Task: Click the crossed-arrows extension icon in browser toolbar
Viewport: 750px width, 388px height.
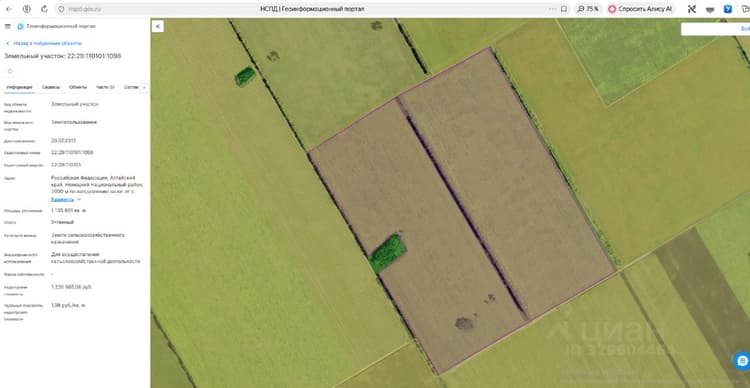Action: tap(692, 9)
